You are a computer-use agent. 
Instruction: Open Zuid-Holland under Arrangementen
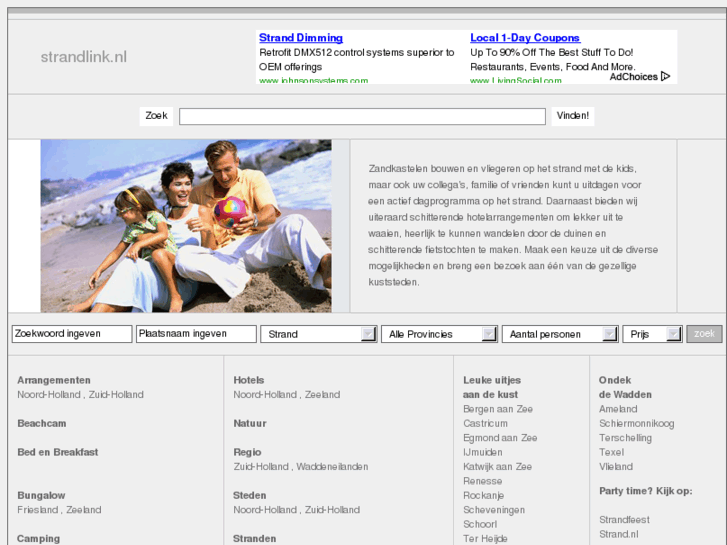tap(116, 394)
